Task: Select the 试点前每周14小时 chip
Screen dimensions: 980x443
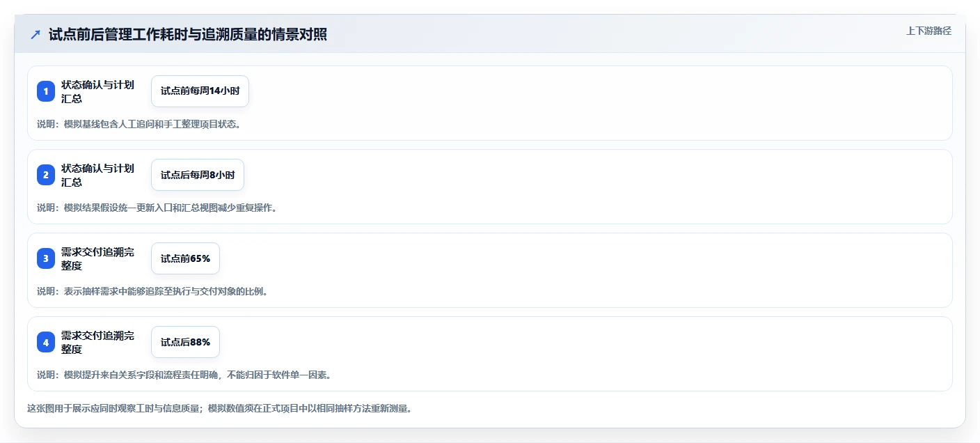Action: coord(200,91)
